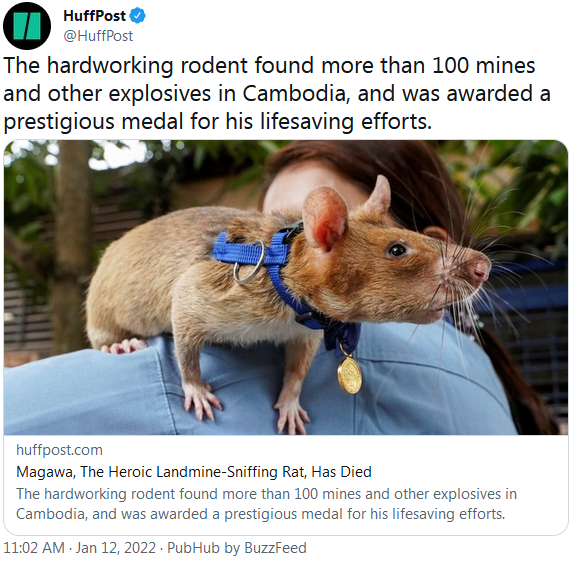
Task: Click the blue verified checkmark badge
Action: (x=138, y=16)
